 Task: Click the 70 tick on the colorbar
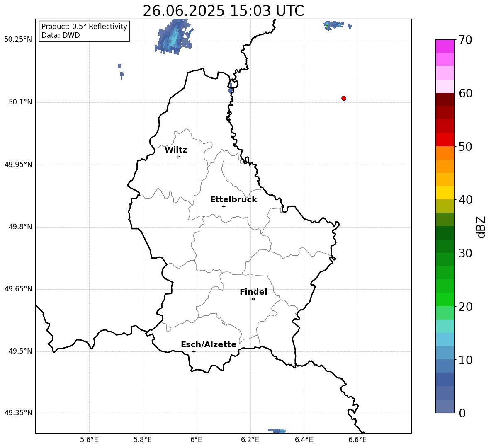pyautogui.click(x=465, y=40)
